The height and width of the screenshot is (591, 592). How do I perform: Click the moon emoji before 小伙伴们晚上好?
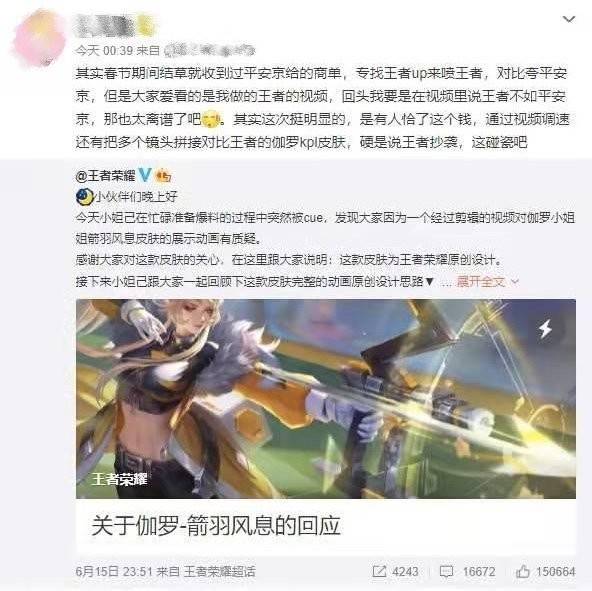point(85,197)
